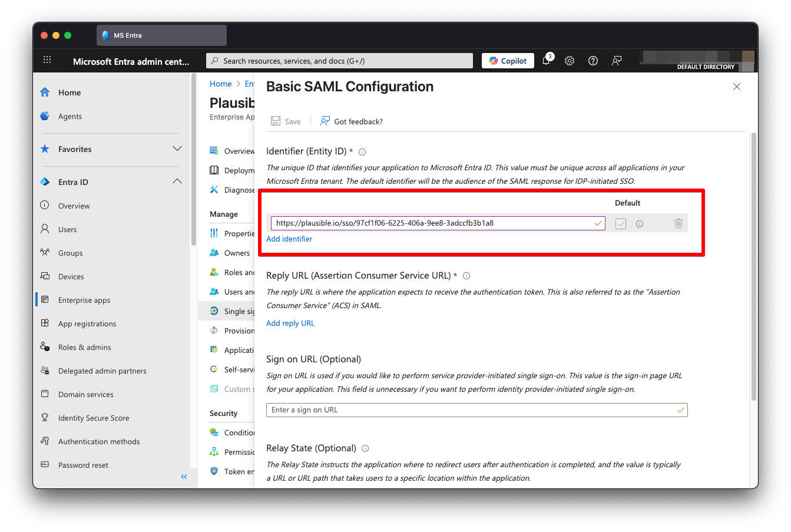View notifications with the bell icon
The width and height of the screenshot is (791, 532).
click(545, 60)
